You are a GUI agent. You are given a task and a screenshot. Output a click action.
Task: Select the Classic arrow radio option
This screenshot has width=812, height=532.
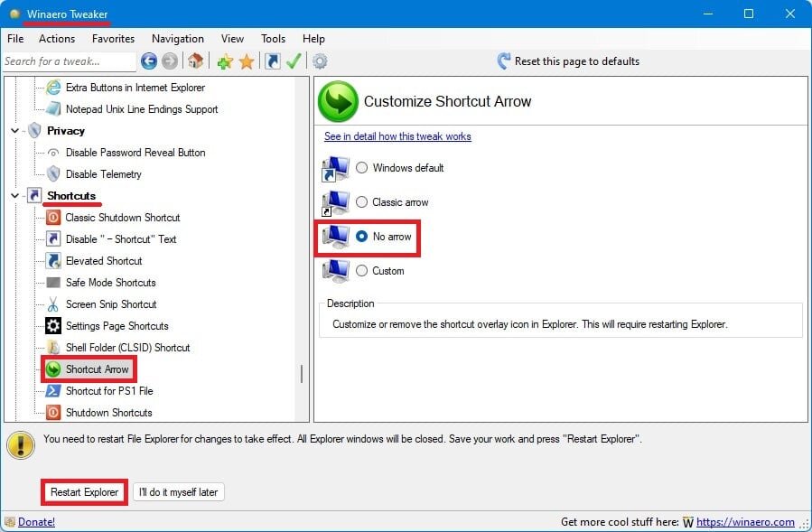[x=361, y=202]
